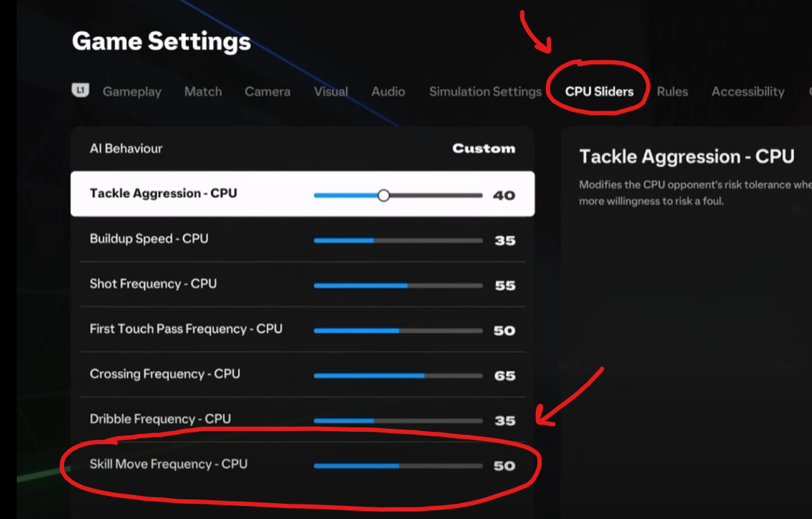Open the Audio settings tab
This screenshot has width=812, height=519.
(388, 92)
